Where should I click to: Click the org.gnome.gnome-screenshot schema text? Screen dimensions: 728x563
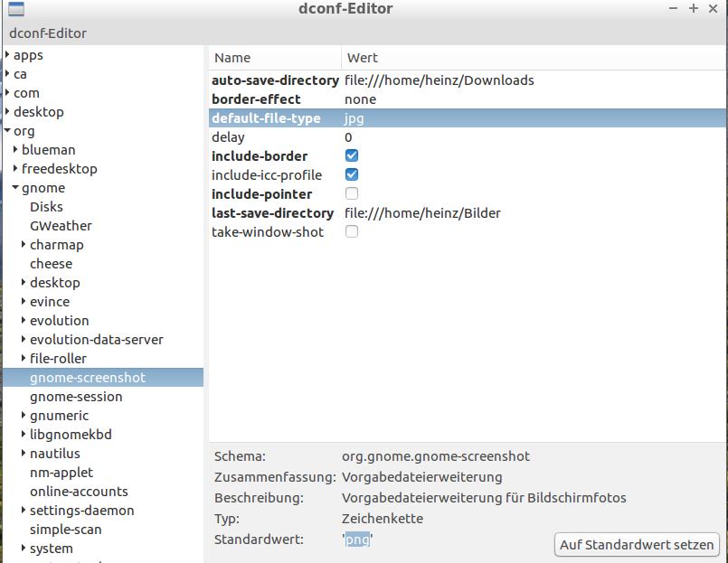pos(436,456)
